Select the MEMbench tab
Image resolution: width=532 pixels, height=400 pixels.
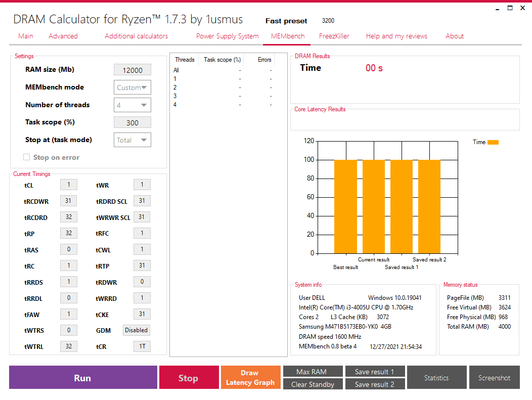pos(288,36)
